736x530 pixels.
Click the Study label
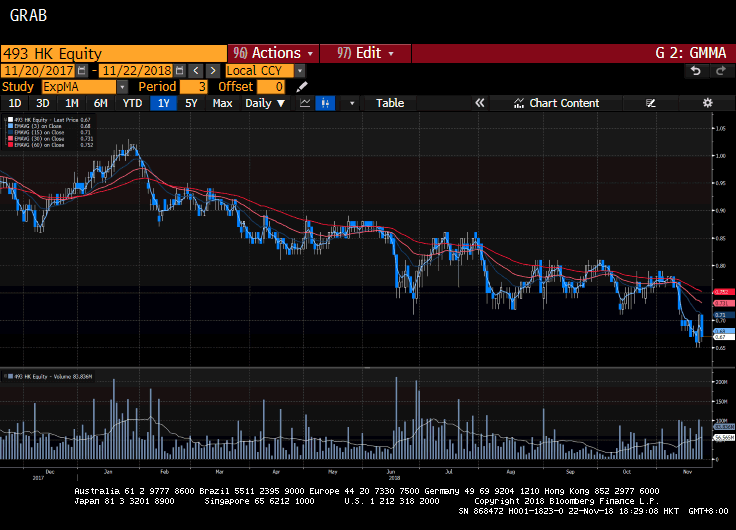18,87
